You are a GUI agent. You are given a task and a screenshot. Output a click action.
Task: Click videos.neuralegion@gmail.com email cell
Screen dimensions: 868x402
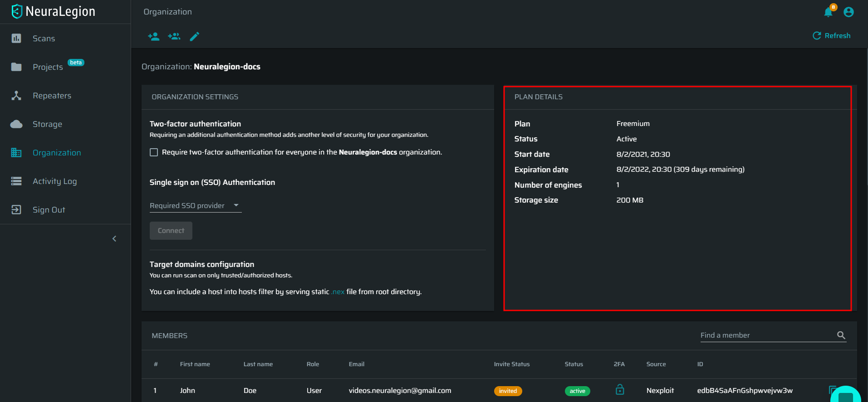pos(400,391)
